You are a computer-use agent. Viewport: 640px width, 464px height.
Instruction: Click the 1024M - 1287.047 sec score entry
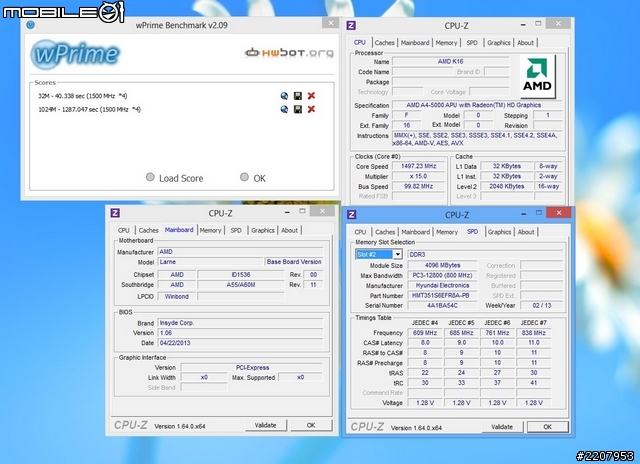[x=89, y=109]
